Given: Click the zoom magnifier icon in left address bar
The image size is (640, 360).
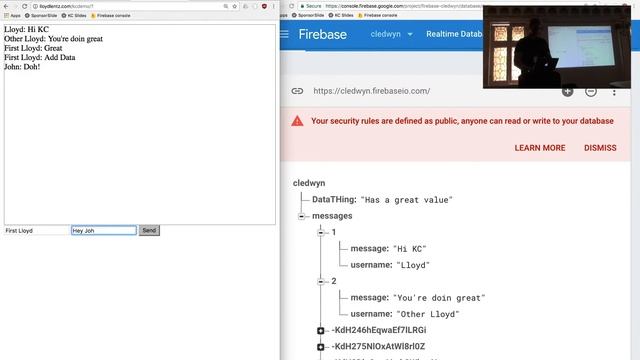Looking at the screenshot, I should (x=226, y=7).
